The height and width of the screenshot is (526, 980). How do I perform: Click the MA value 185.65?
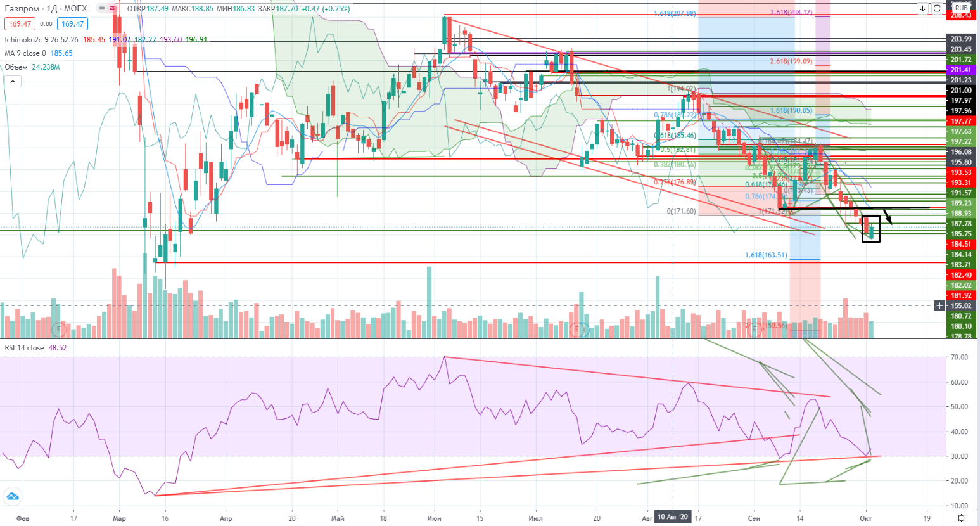(x=61, y=53)
